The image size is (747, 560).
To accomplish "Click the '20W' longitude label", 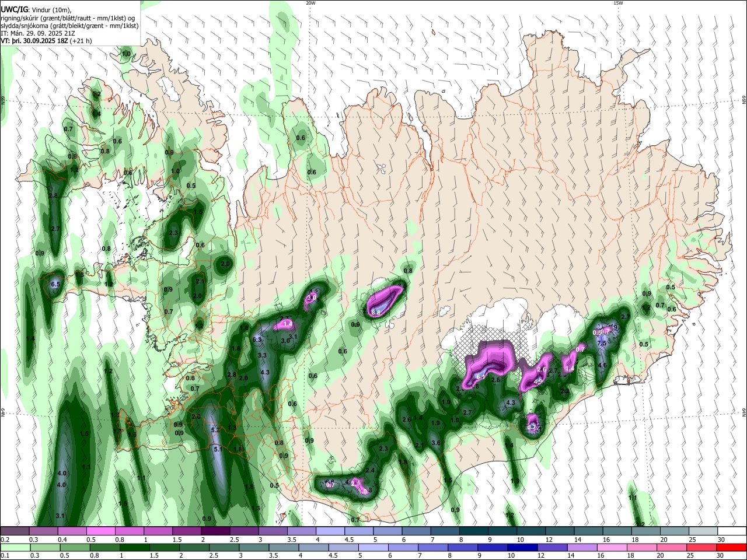I will tap(311, 3).
